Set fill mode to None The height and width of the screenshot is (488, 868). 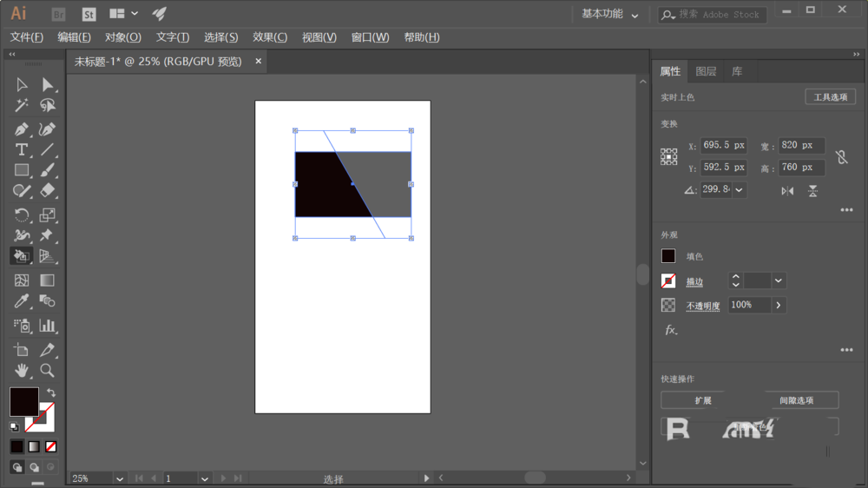coord(51,446)
